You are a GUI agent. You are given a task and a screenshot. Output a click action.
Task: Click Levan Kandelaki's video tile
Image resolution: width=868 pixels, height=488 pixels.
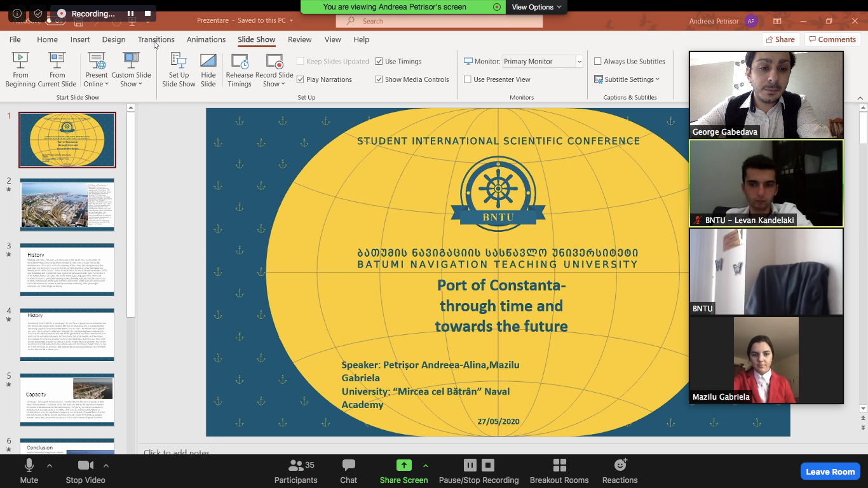pyautogui.click(x=766, y=184)
